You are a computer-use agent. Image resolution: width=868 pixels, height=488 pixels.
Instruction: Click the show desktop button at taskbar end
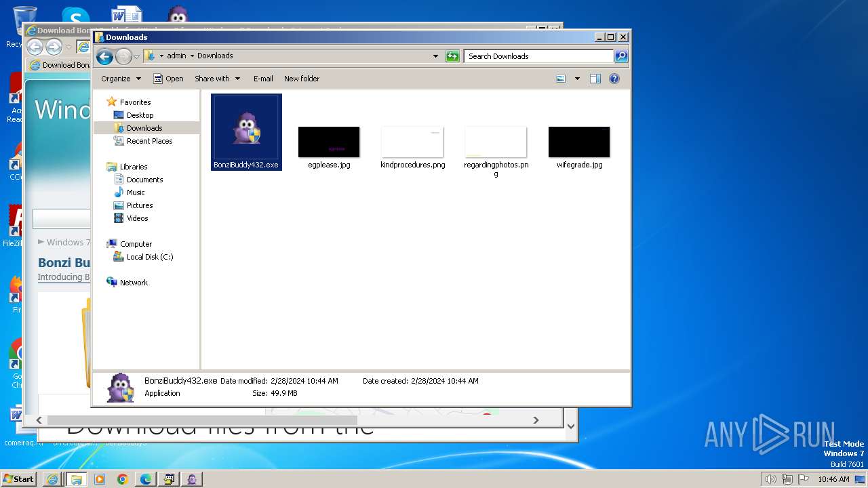point(860,479)
